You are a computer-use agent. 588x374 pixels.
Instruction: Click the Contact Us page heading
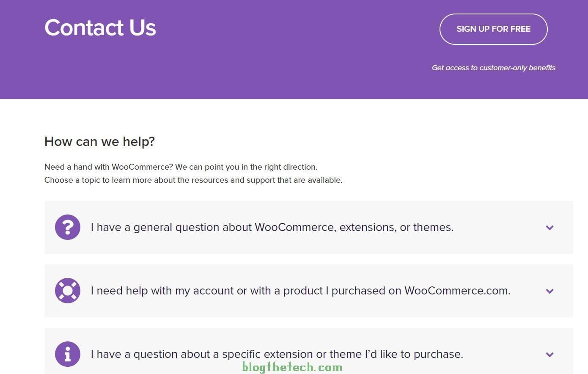100,28
